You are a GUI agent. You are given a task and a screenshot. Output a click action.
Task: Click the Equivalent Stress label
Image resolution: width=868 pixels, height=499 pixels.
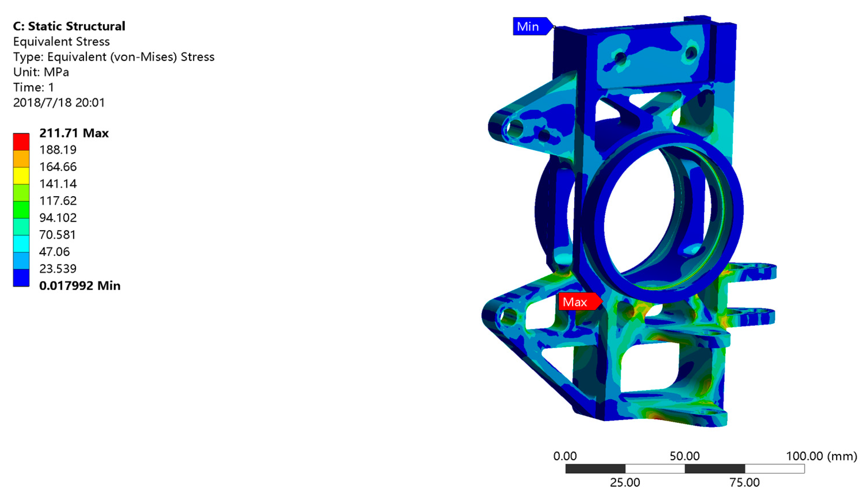click(x=61, y=41)
